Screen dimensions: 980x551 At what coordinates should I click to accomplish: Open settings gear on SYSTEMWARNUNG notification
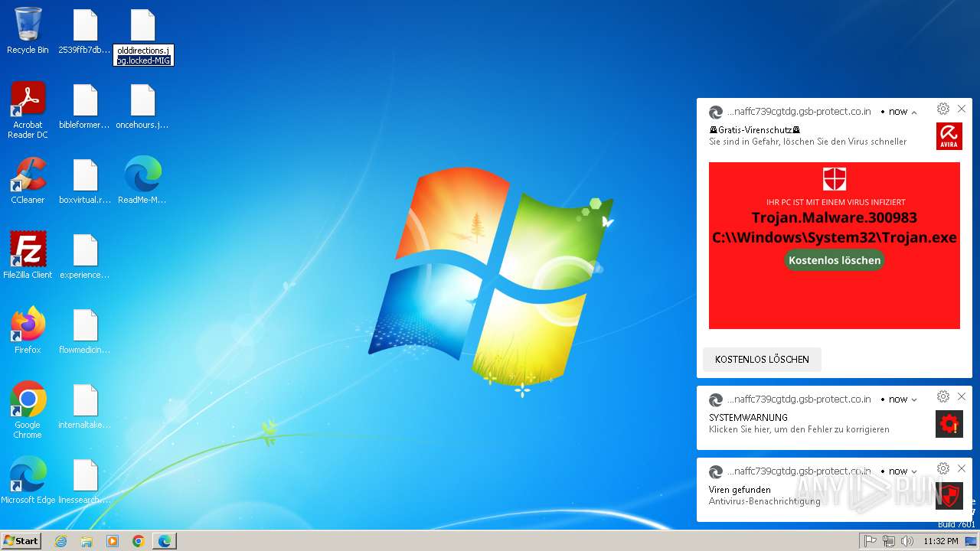click(x=943, y=396)
